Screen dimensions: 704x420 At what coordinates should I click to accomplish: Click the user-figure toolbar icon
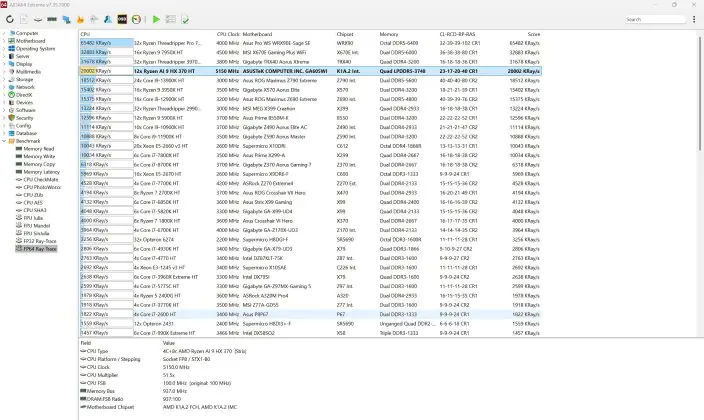coord(108,19)
